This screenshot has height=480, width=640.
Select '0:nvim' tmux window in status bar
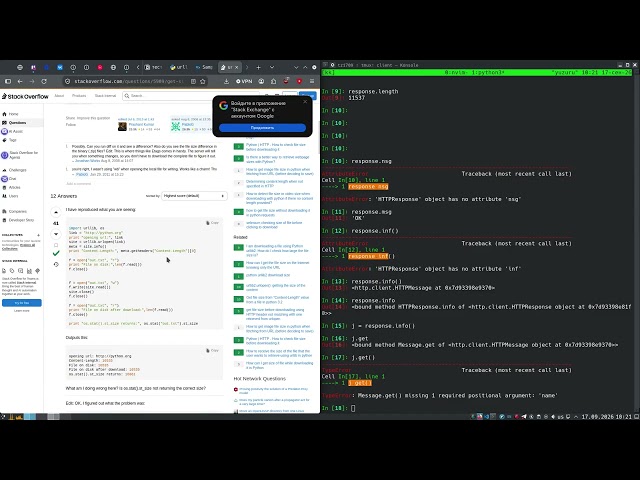(456, 73)
